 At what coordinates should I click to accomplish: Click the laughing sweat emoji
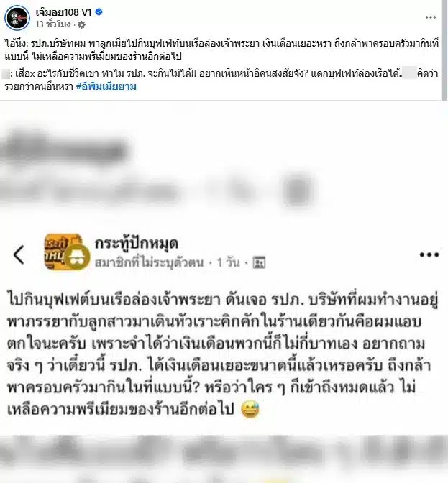250,410
